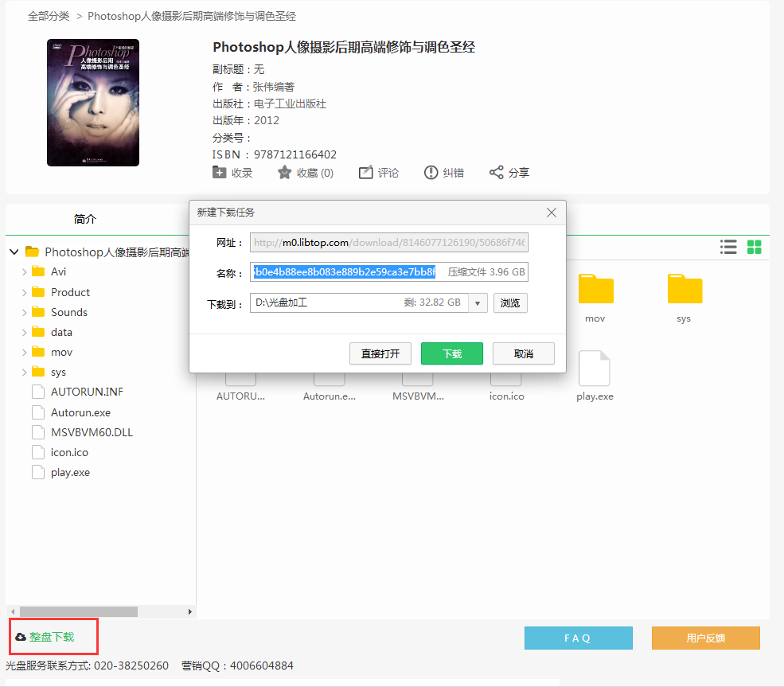
Task: Click the 分享 share icon
Action: [496, 173]
